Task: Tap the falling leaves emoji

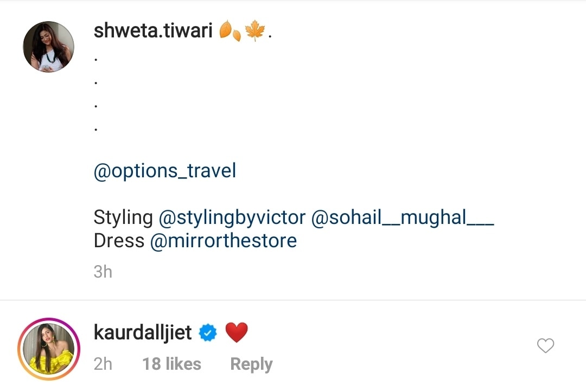Action: (230, 30)
